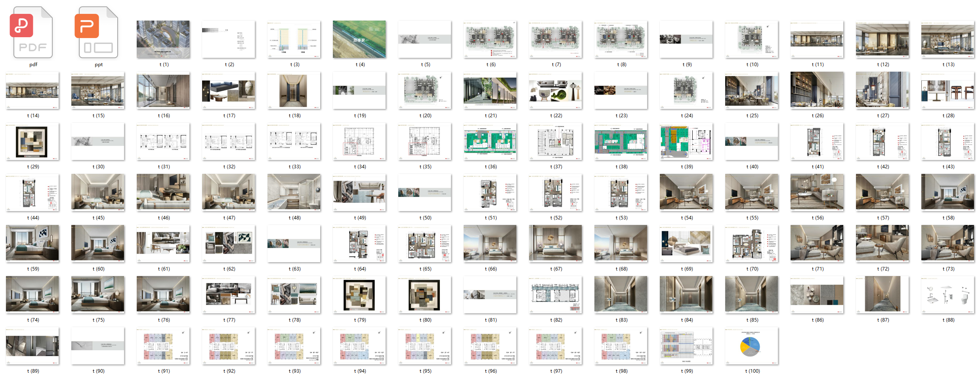Select the lobby lounge thumbnail t (12)
980x381 pixels.
coord(883,39)
